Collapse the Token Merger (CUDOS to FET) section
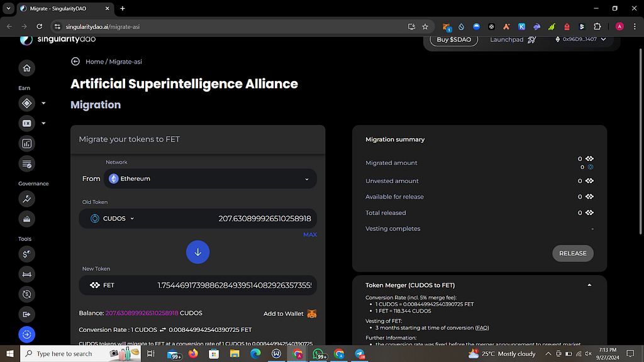This screenshot has height=362, width=644. point(589,285)
